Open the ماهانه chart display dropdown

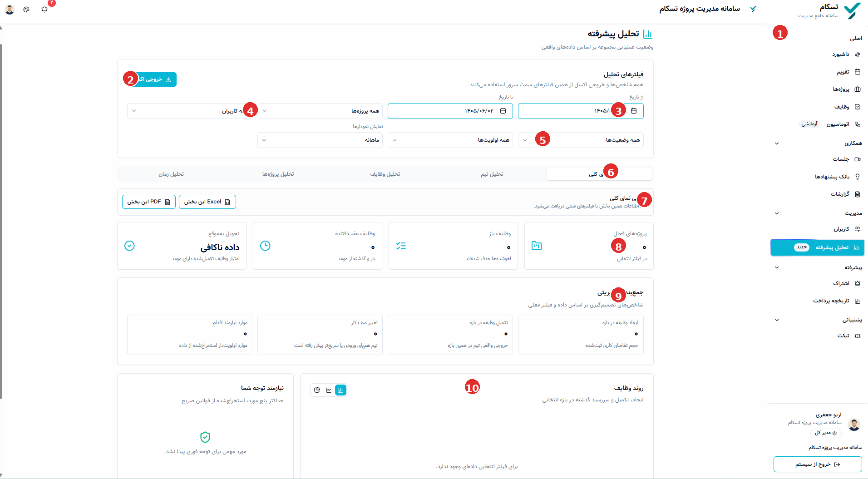coord(320,140)
